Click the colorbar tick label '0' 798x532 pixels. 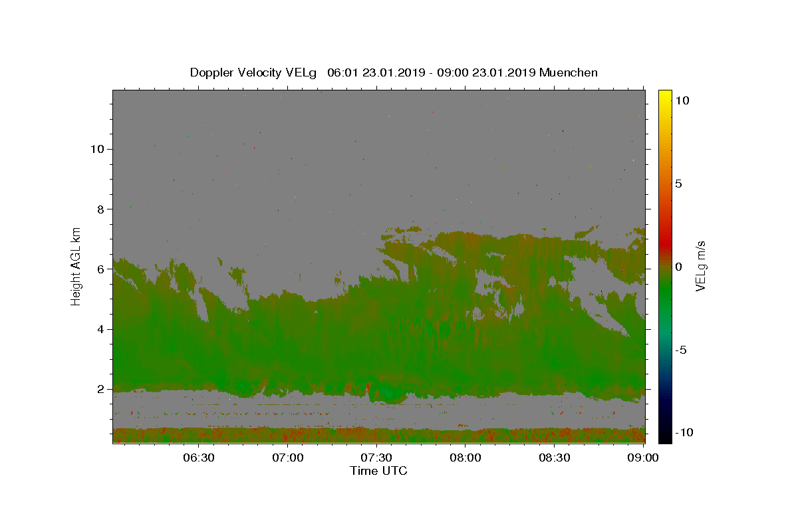click(x=678, y=267)
